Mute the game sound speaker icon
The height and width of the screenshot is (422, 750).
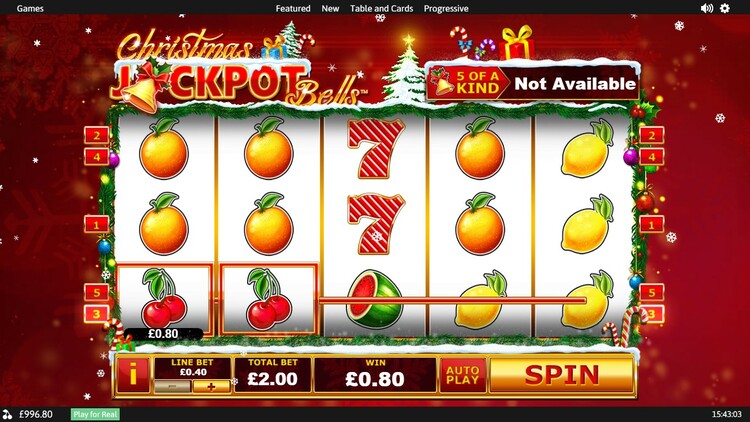706,8
